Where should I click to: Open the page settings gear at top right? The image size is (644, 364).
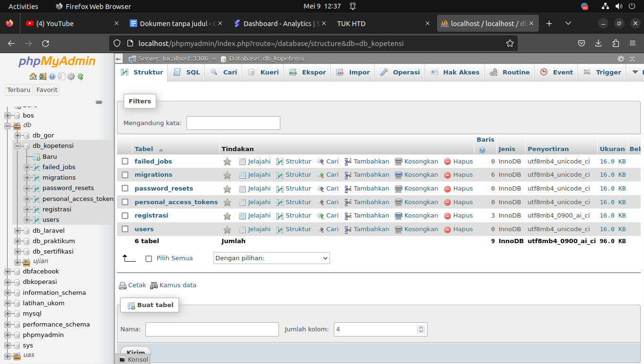[621, 59]
